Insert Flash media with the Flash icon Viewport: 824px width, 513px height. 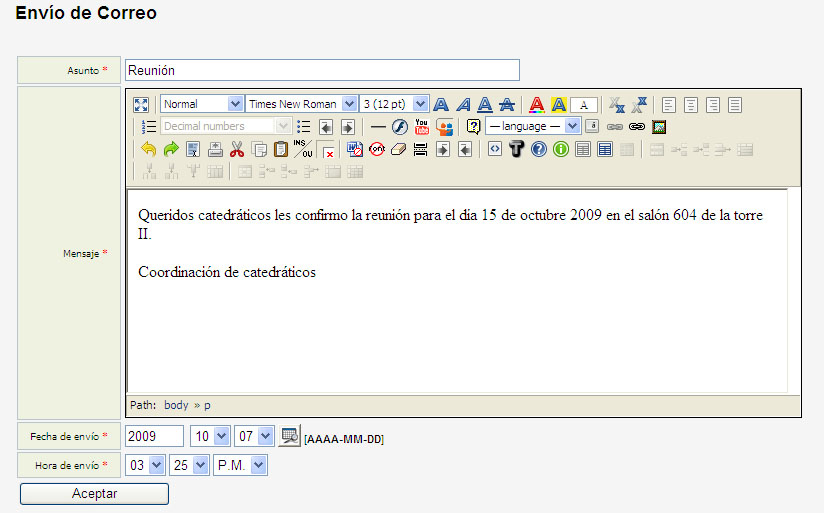(x=400, y=127)
